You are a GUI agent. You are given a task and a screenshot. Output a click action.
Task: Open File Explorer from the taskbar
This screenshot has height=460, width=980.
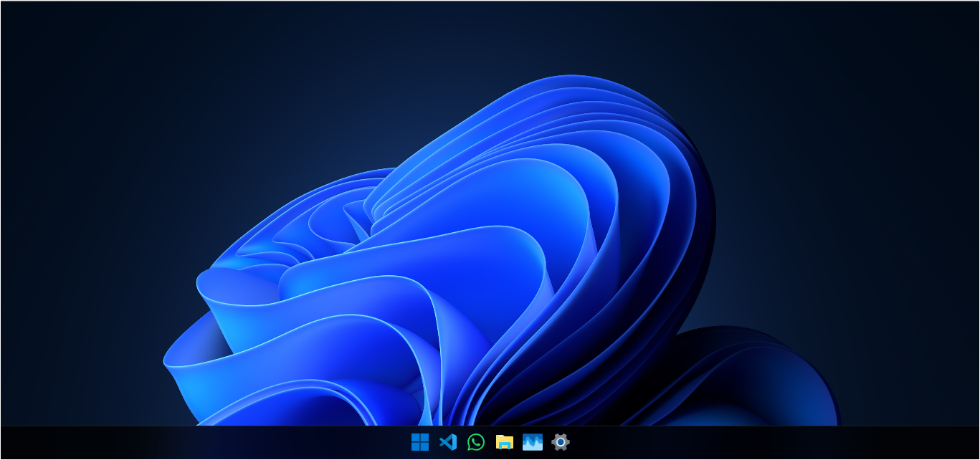pyautogui.click(x=505, y=442)
